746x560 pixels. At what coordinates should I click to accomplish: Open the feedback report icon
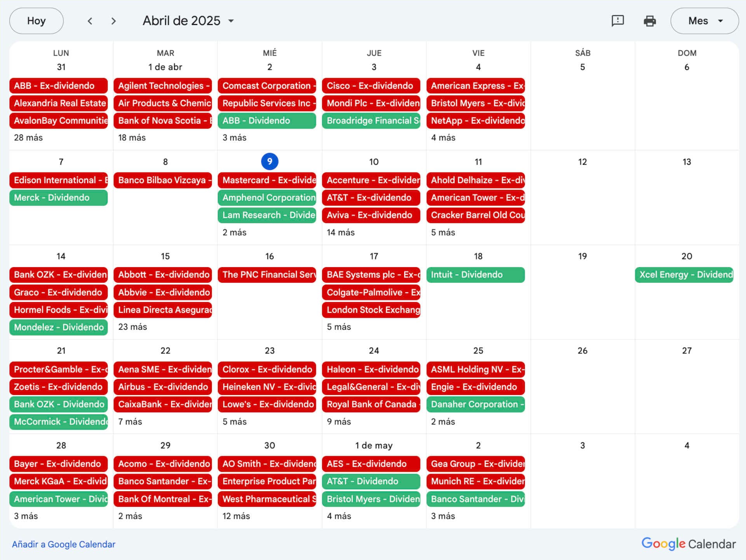(618, 21)
